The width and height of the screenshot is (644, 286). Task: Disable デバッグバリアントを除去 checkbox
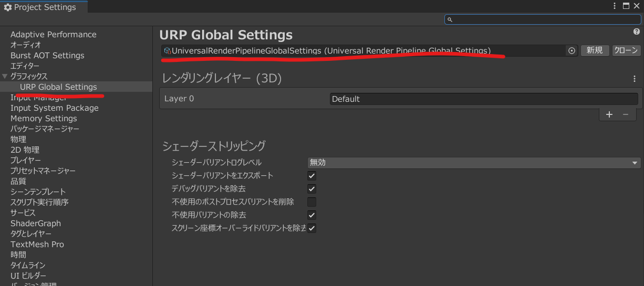311,189
